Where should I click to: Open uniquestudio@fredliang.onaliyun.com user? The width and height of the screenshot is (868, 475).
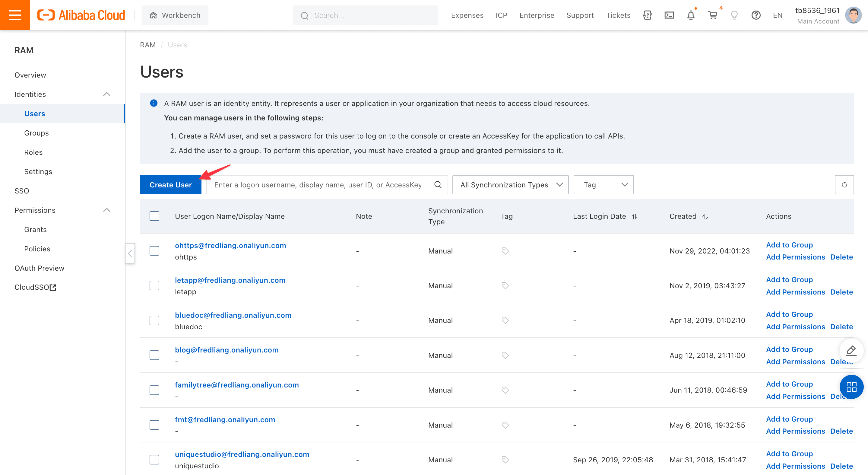(242, 454)
